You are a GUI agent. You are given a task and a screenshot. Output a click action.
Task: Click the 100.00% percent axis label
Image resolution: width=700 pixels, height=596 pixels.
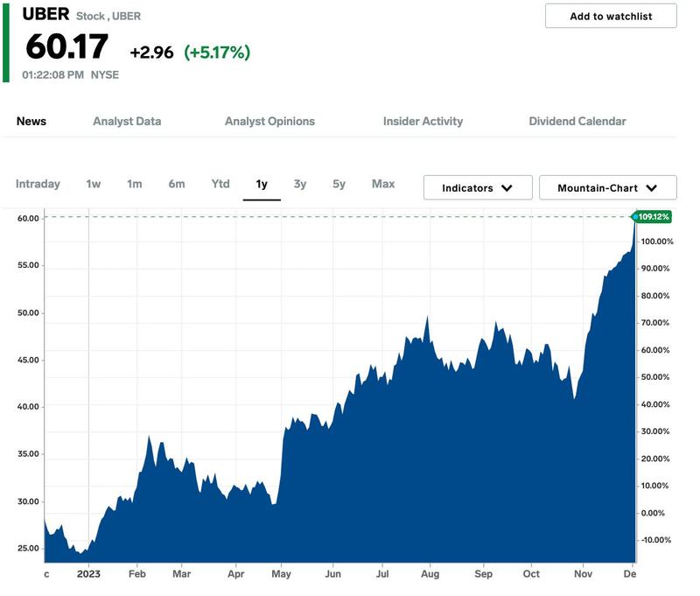point(657,242)
